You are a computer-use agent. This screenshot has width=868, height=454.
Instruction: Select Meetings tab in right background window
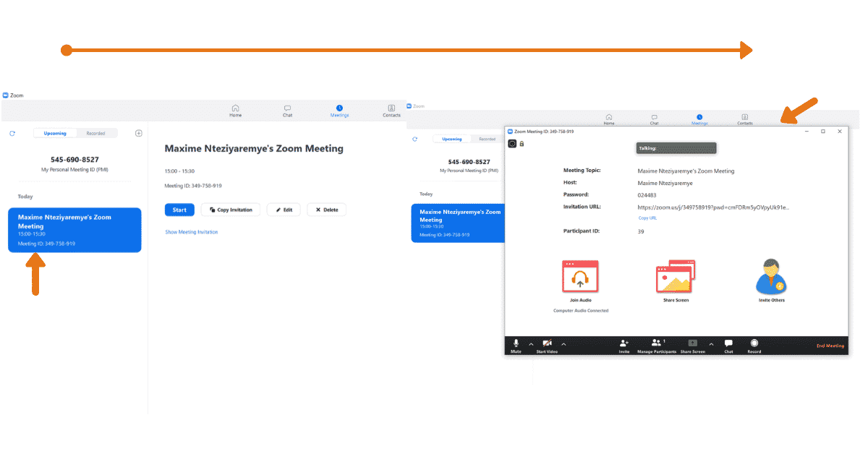[x=699, y=119]
